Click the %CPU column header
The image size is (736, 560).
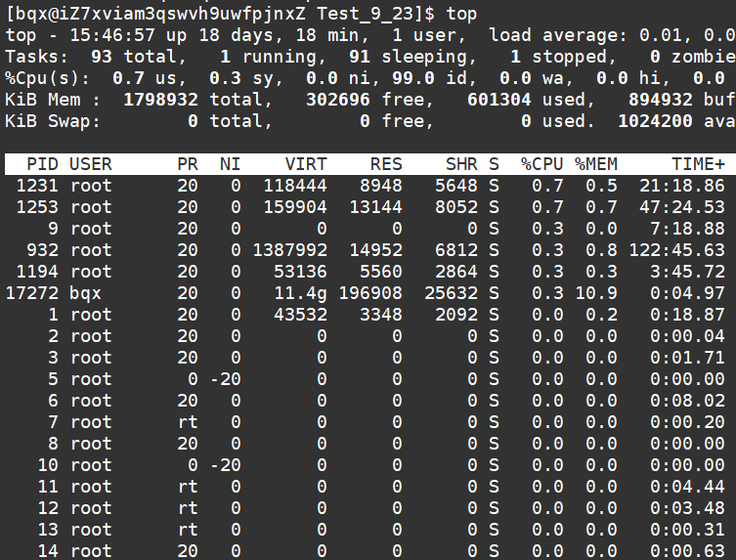[541, 164]
